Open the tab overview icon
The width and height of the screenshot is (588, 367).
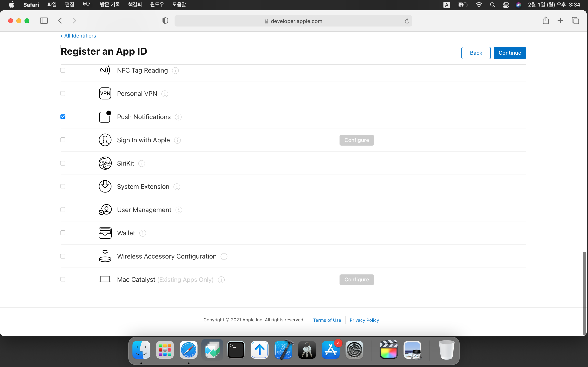tap(575, 21)
